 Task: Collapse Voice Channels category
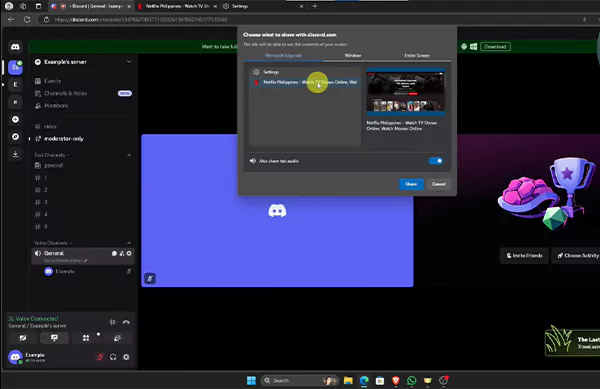tap(53, 243)
